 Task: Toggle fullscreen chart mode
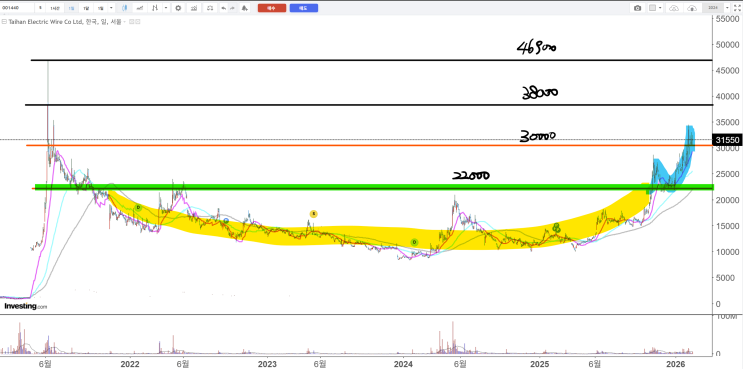pyautogui.click(x=737, y=8)
